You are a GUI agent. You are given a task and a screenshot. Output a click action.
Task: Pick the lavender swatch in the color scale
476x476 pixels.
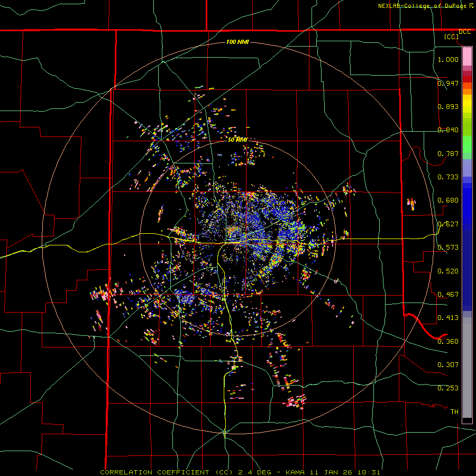[x=467, y=168]
